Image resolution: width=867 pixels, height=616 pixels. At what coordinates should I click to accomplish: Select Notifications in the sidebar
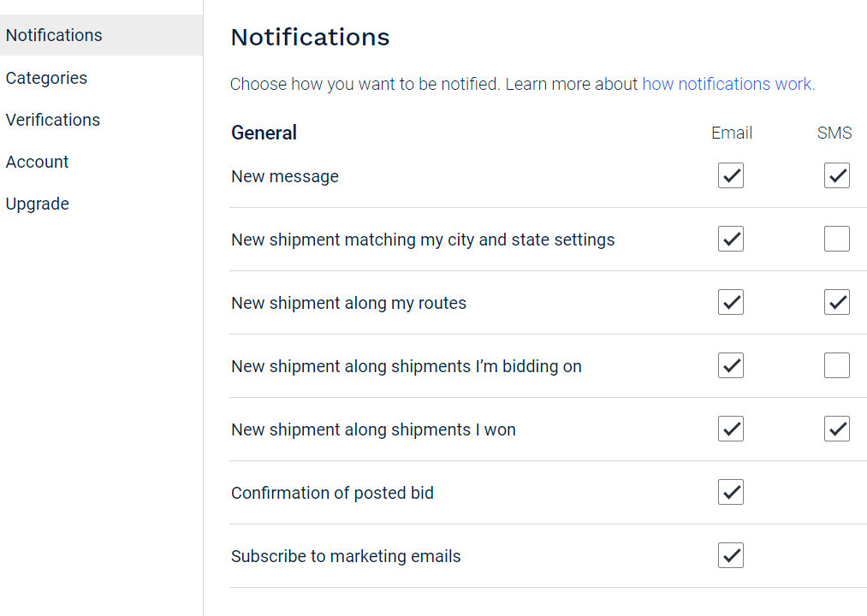pyautogui.click(x=54, y=35)
